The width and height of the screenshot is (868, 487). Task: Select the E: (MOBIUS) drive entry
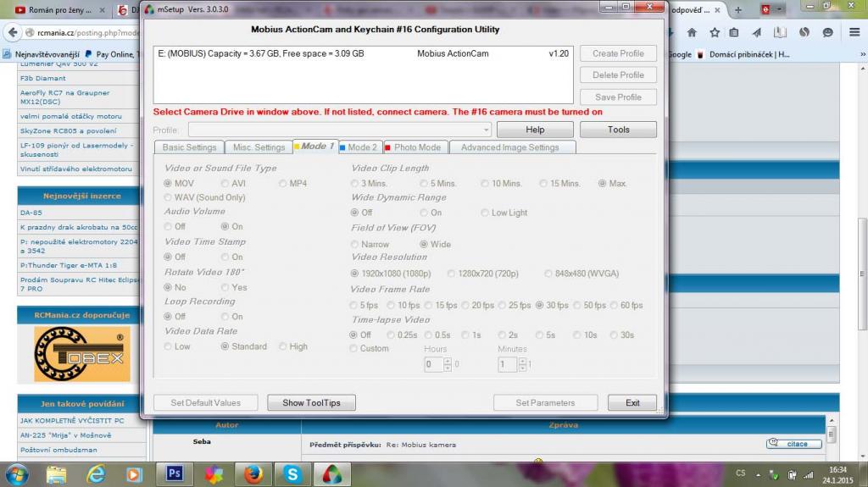coord(261,53)
